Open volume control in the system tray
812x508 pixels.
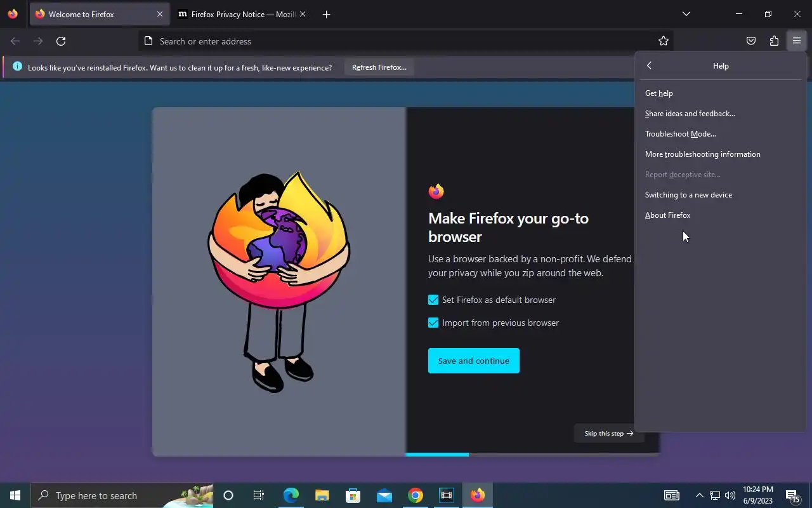click(x=730, y=495)
